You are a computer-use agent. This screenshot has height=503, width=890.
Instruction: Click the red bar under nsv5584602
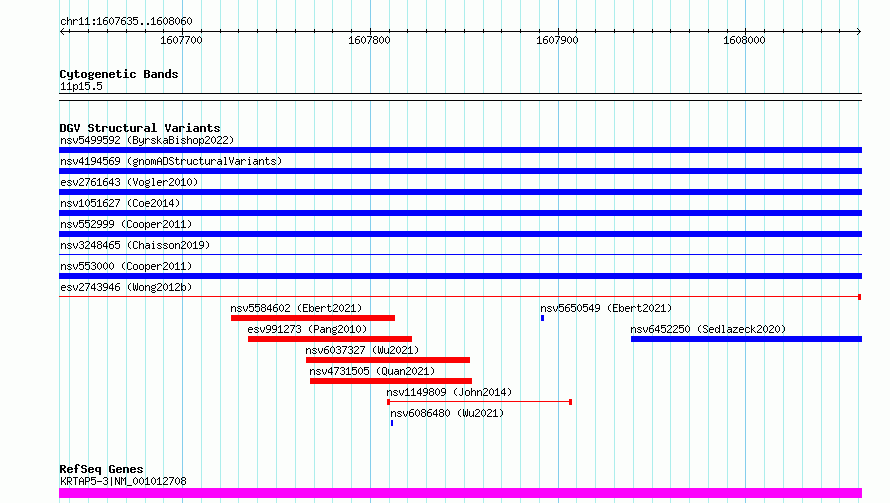pyautogui.click(x=313, y=318)
